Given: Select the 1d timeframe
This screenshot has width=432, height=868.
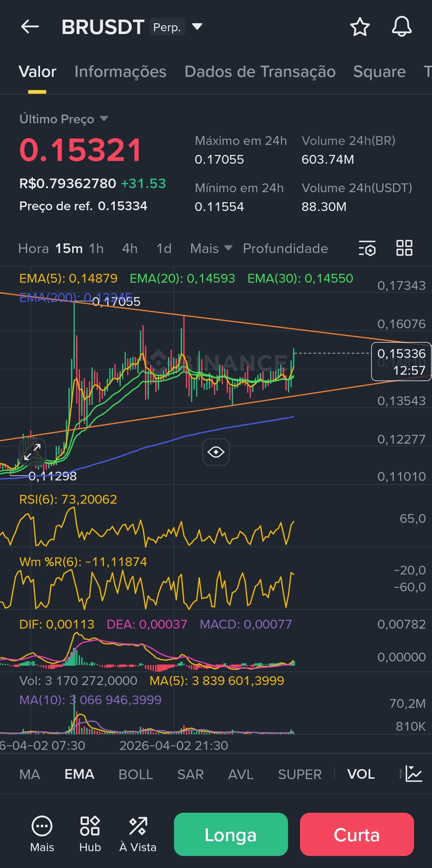Looking at the screenshot, I should click(164, 248).
